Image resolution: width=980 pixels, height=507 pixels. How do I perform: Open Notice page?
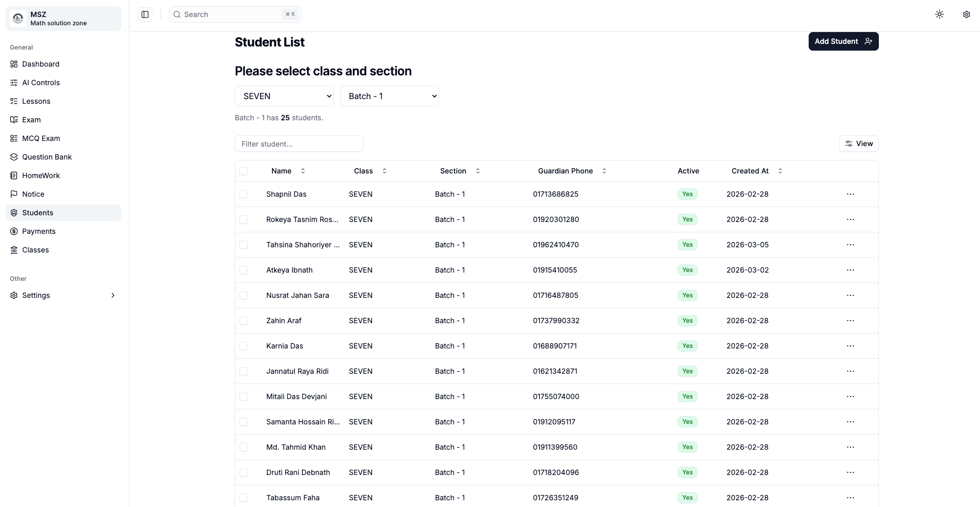(x=63, y=194)
